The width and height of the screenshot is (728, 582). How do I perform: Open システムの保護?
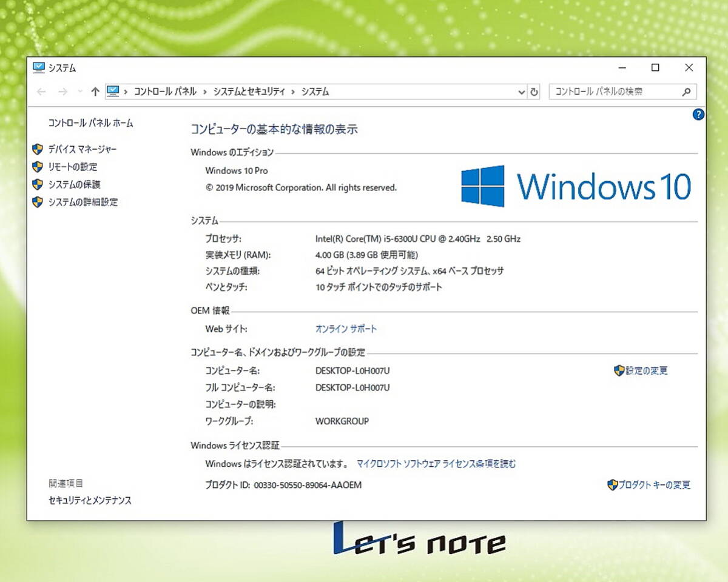tap(75, 184)
